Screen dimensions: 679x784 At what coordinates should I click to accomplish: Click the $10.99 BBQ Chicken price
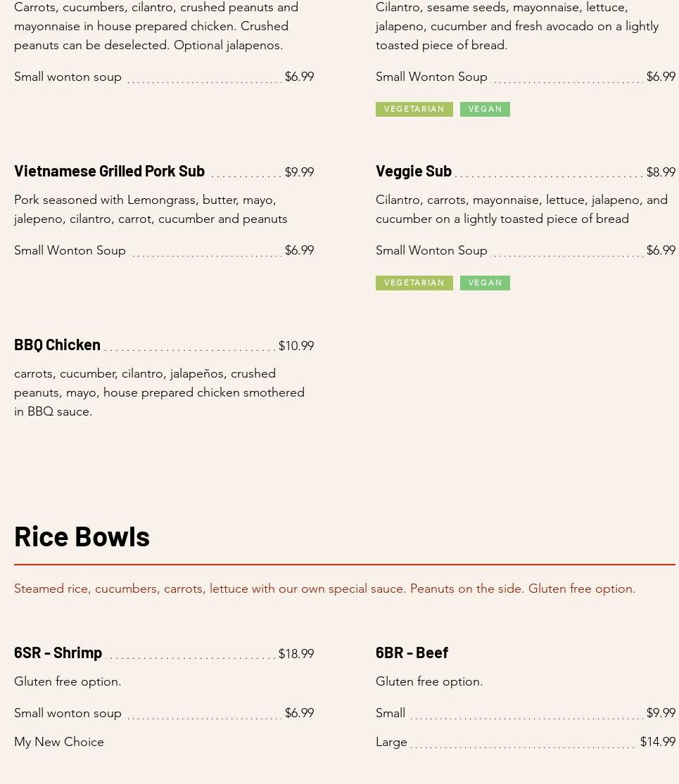296,346
